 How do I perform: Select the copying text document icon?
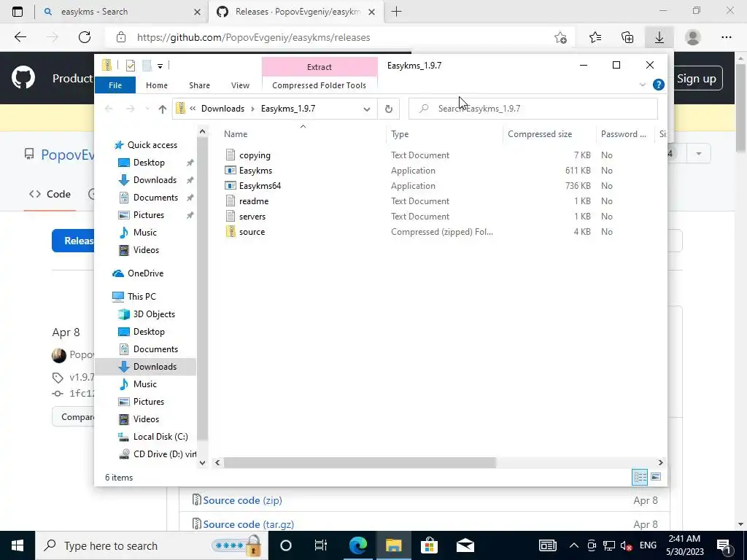pyautogui.click(x=231, y=155)
